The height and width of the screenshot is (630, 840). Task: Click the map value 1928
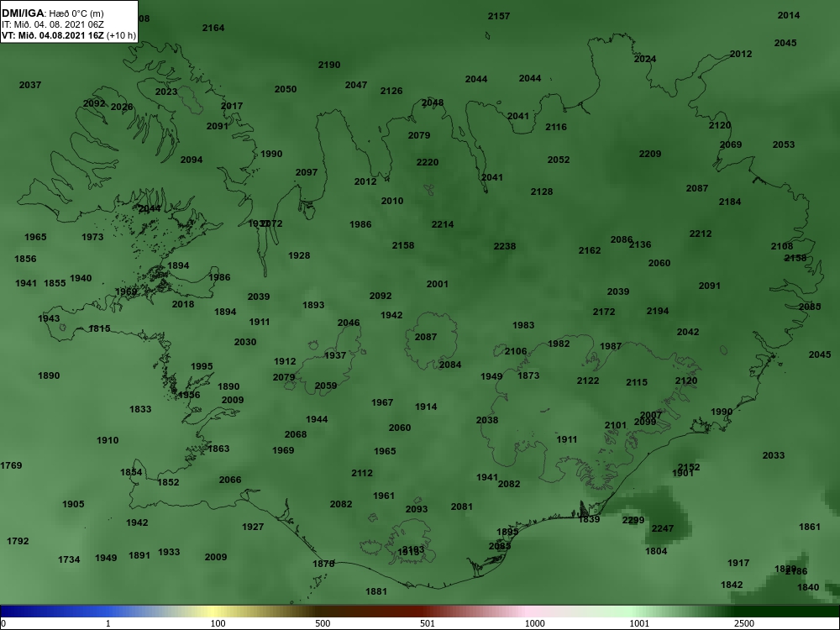coord(299,255)
